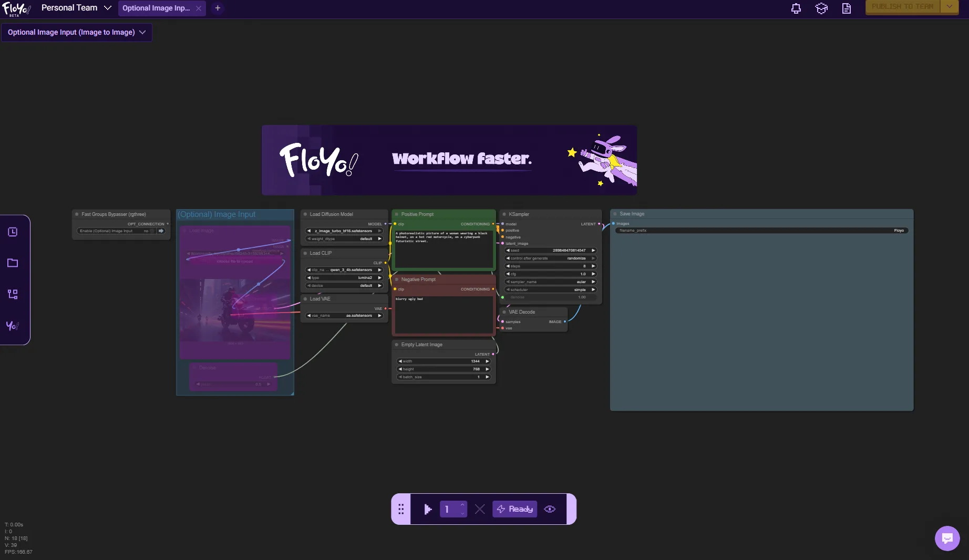Click the run workflow play button
The height and width of the screenshot is (560, 969).
[x=428, y=509]
